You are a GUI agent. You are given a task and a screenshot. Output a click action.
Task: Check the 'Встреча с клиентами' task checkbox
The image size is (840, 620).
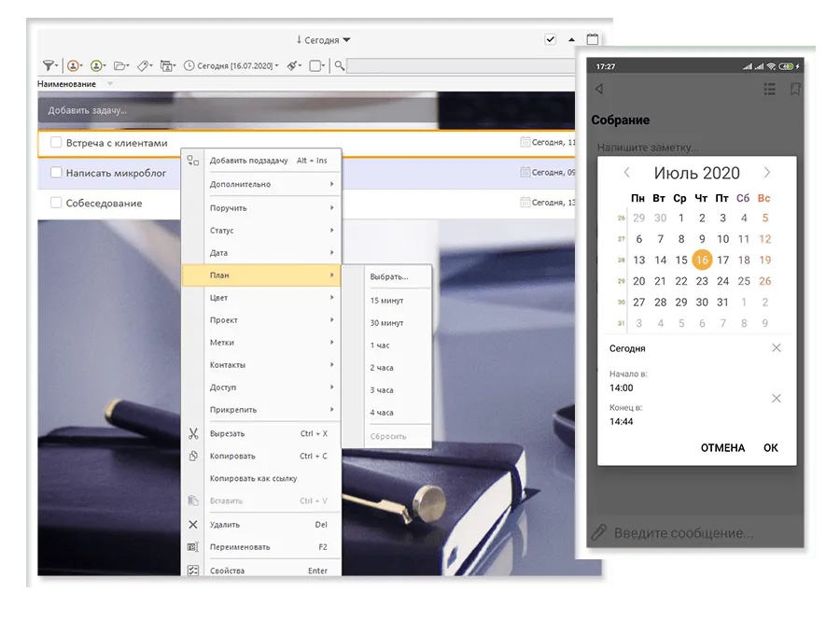[56, 143]
